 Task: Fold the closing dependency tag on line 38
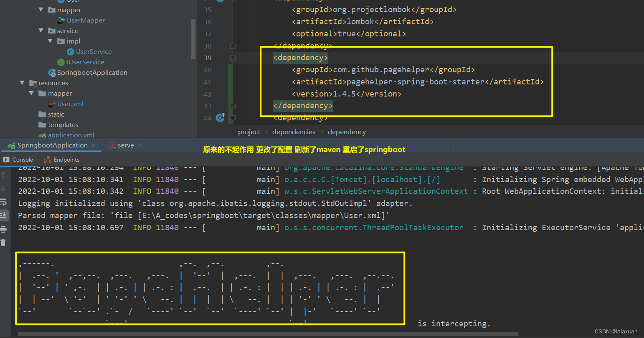coord(233,46)
